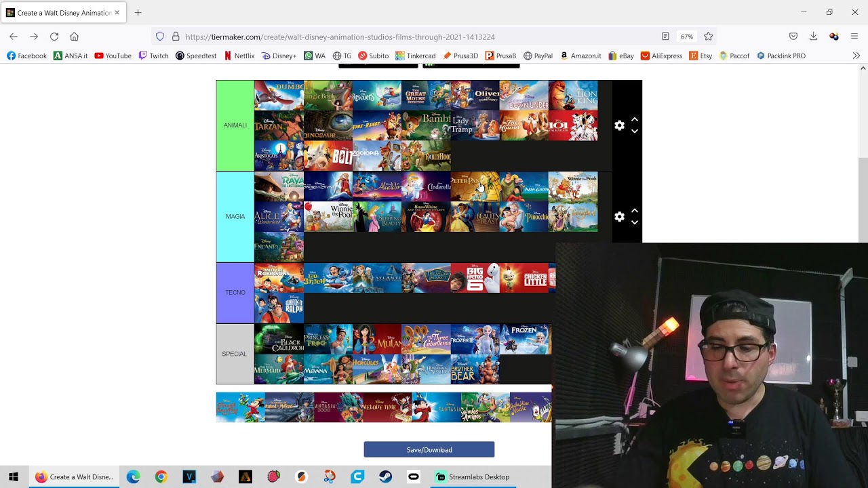Open Streamlabs Desktop from taskbar
The width and height of the screenshot is (868, 488).
click(472, 477)
